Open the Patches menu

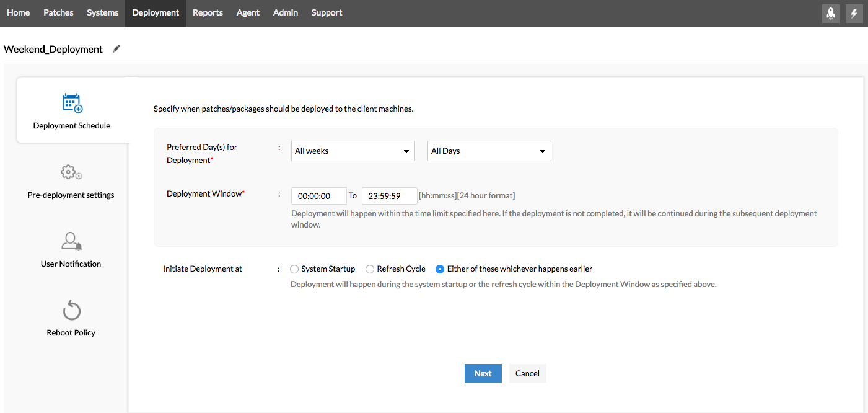click(x=58, y=13)
